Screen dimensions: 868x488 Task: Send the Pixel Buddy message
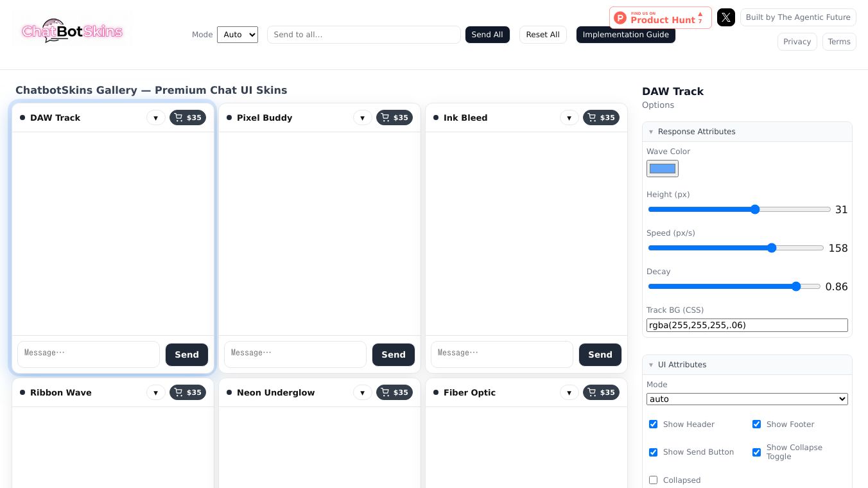[394, 354]
